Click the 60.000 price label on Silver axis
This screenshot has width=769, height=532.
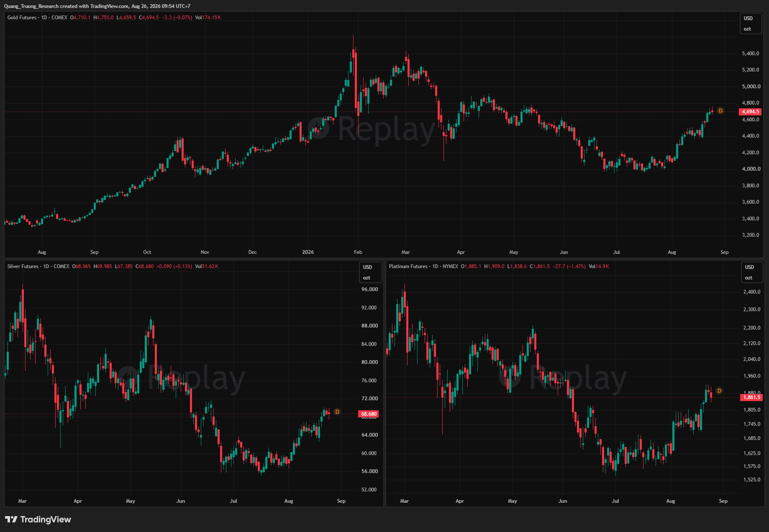point(369,453)
